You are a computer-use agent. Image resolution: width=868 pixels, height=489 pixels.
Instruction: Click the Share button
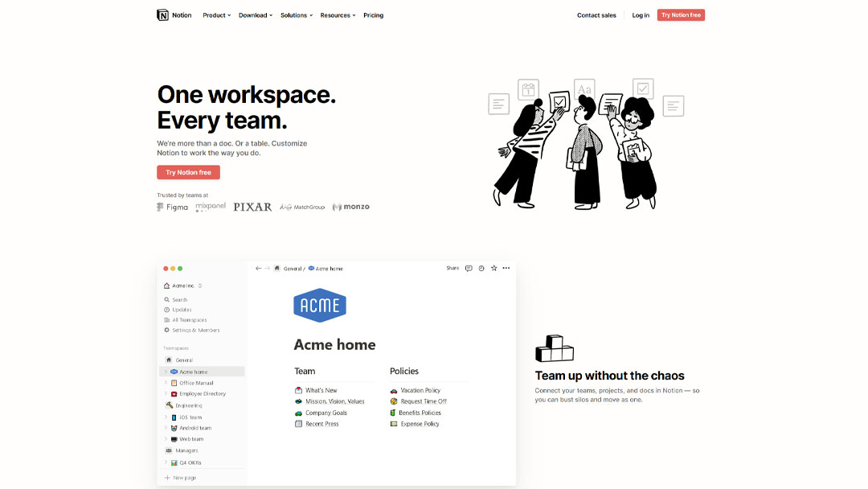[x=452, y=268]
